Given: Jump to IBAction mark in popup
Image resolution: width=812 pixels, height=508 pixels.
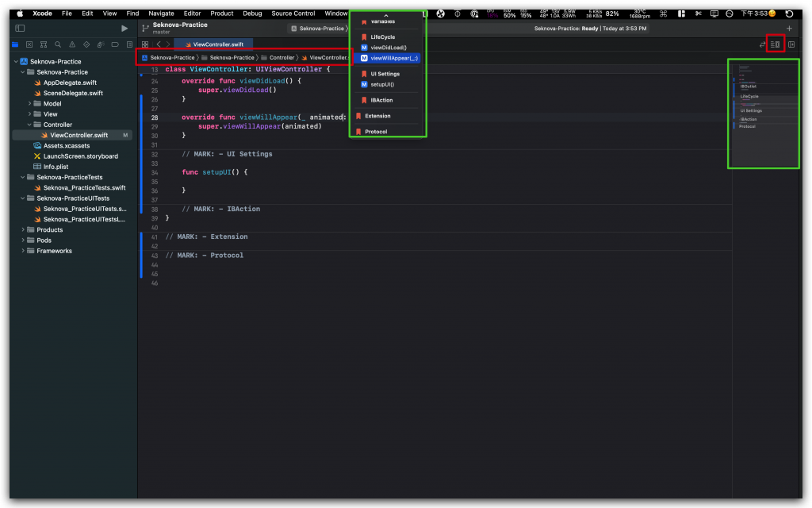Looking at the screenshot, I should tap(381, 100).
